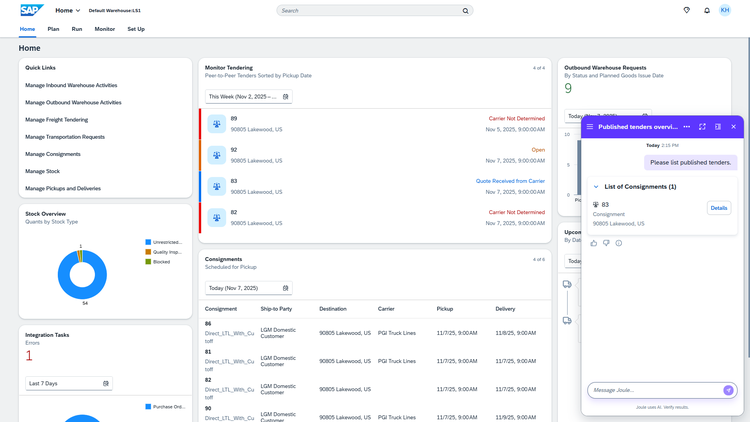The image size is (750, 422).
Task: Open Last 7 Days date picker
Action: pyautogui.click(x=69, y=383)
